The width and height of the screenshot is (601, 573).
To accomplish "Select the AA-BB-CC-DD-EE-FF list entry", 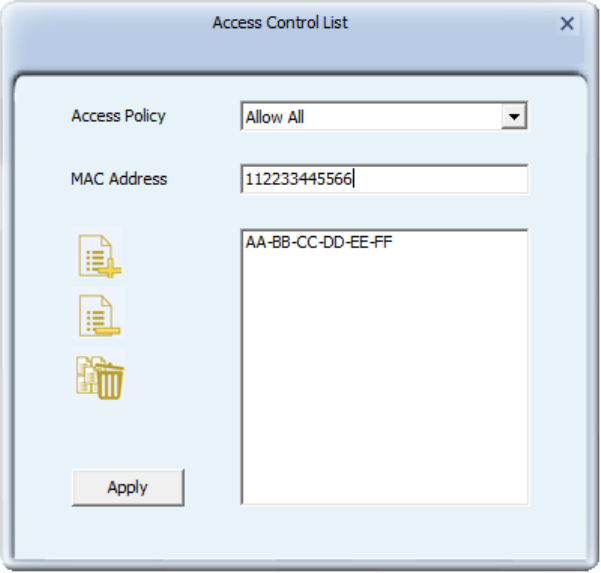I will click(x=319, y=242).
